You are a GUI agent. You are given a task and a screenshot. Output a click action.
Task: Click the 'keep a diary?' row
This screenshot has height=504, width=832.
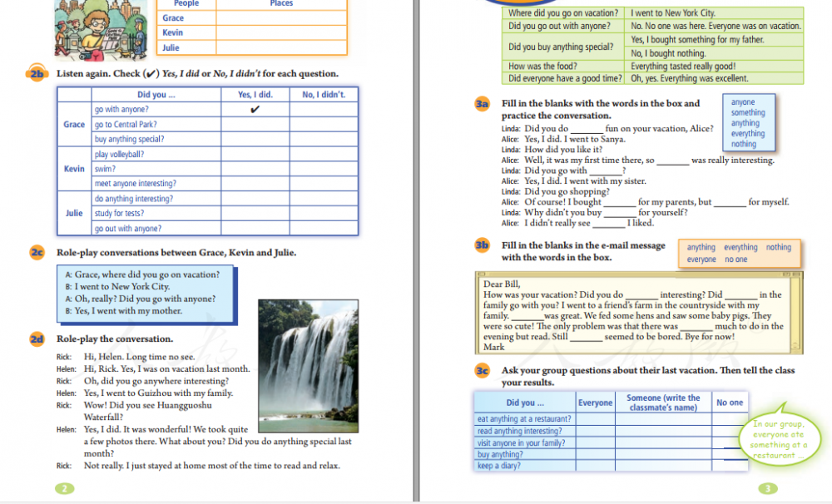click(611, 466)
